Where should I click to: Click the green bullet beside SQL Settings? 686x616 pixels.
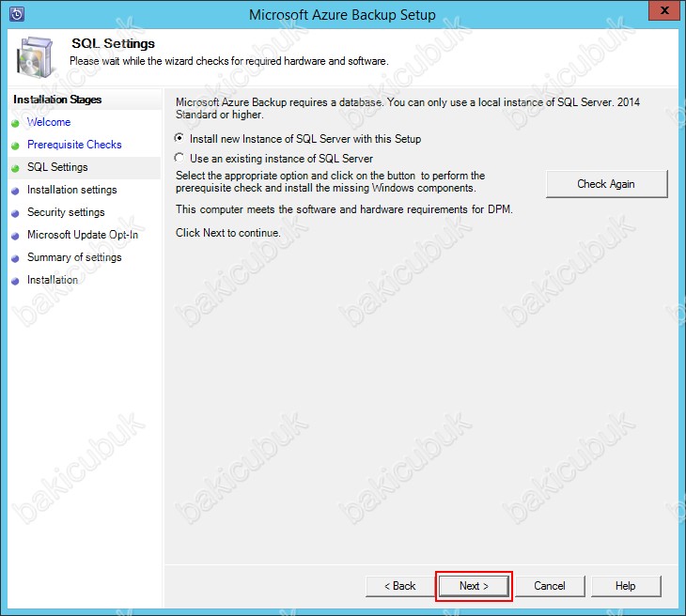click(15, 169)
